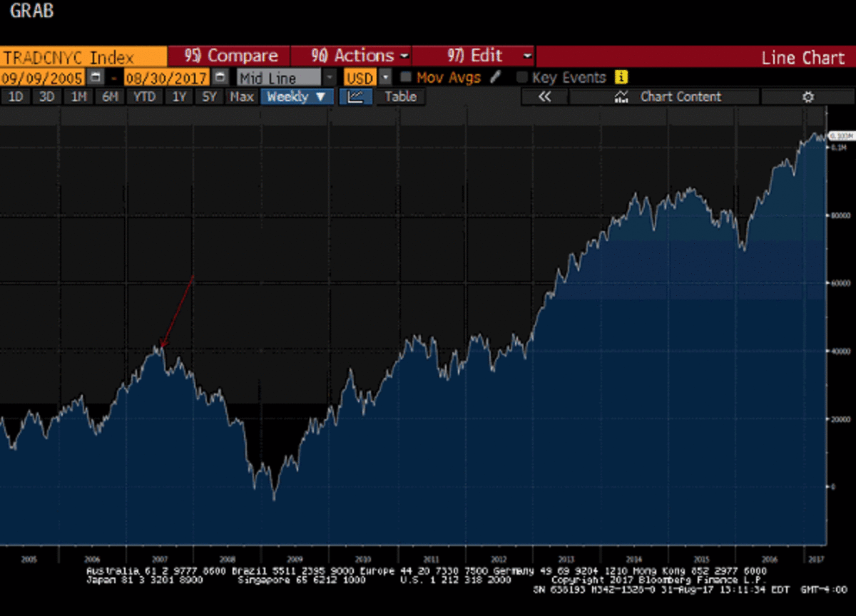Click the Mov Avgs pencil edit icon
Screen dimensions: 856x616
tap(495, 77)
